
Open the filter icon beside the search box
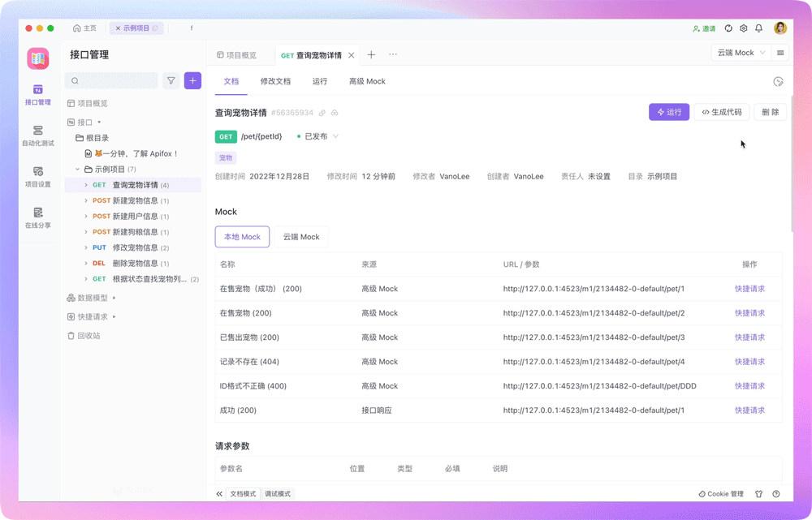[x=171, y=80]
